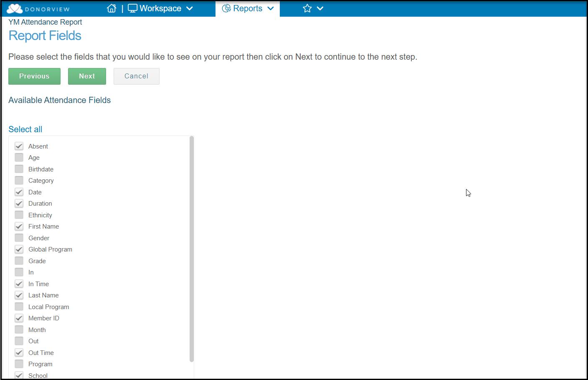This screenshot has height=380, width=588.
Task: Untick the Date checkbox
Action: [19, 192]
